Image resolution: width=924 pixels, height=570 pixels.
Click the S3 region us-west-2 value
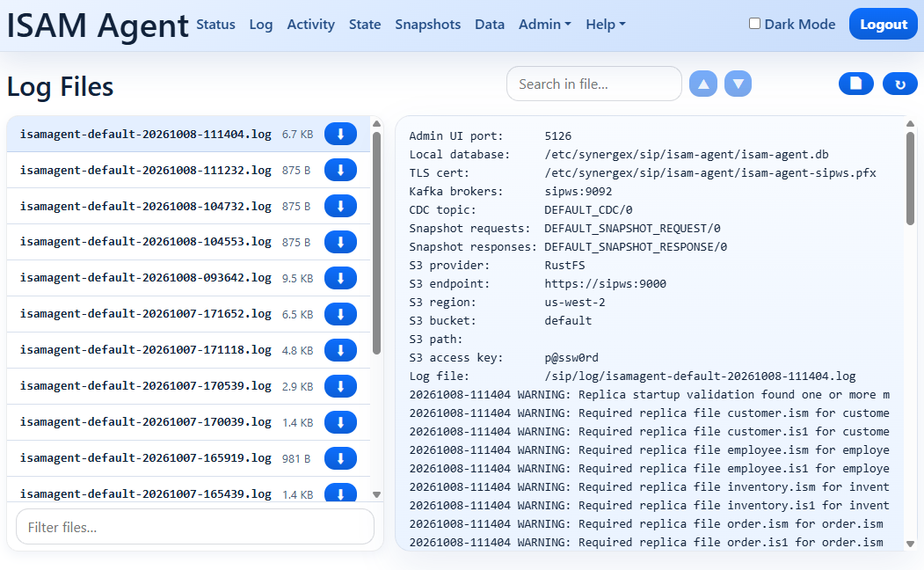tap(575, 302)
